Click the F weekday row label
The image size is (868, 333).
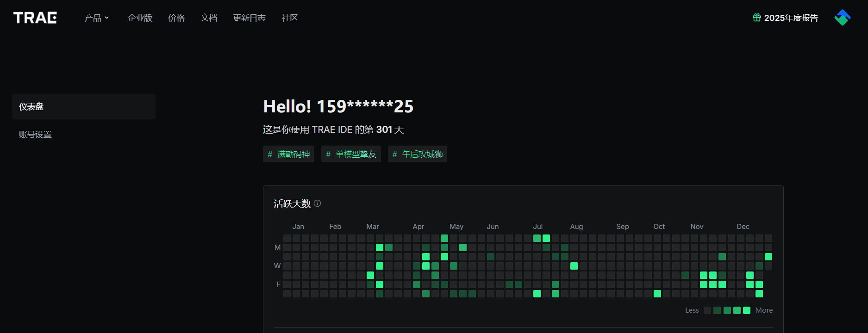coord(279,284)
